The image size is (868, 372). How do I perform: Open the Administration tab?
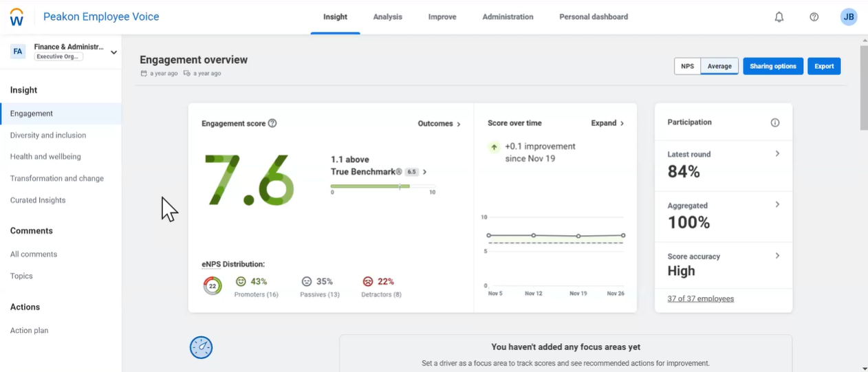pos(508,17)
